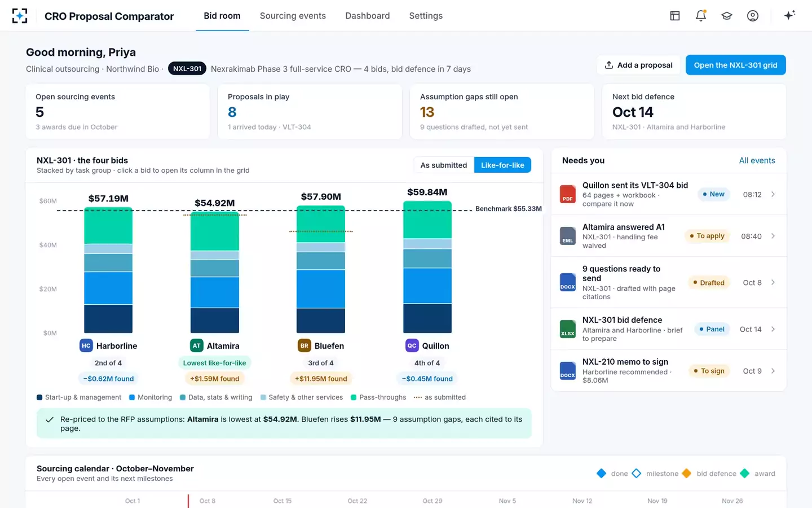Select the Bid room tab
Screen dimensions: 812x508
222,16
